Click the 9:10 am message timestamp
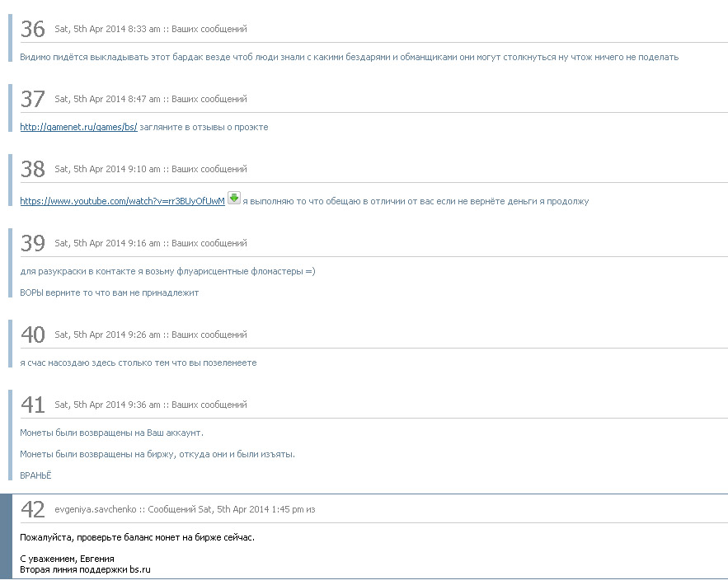Viewport: 728px width, 585px height. pyautogui.click(x=107, y=170)
